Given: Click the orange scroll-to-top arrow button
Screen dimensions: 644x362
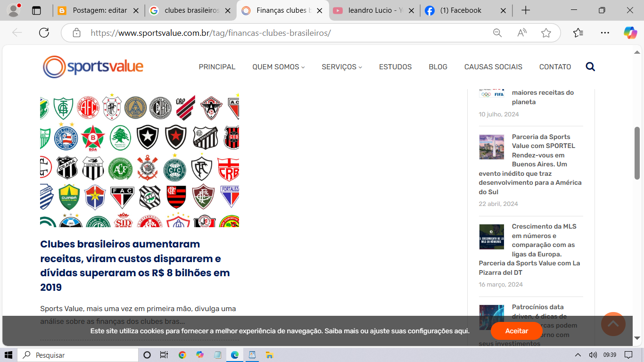Looking at the screenshot, I should point(613,324).
